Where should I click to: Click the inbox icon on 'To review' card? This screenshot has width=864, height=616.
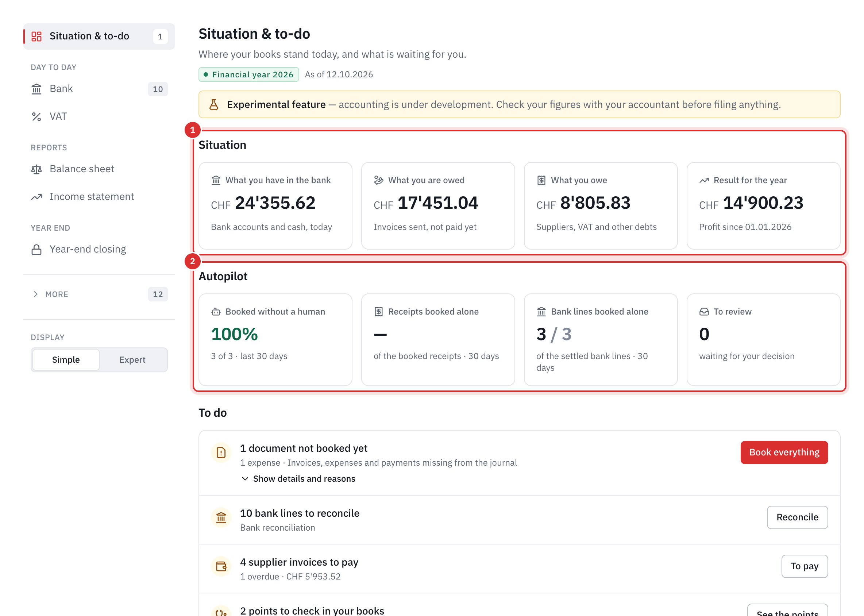(704, 312)
